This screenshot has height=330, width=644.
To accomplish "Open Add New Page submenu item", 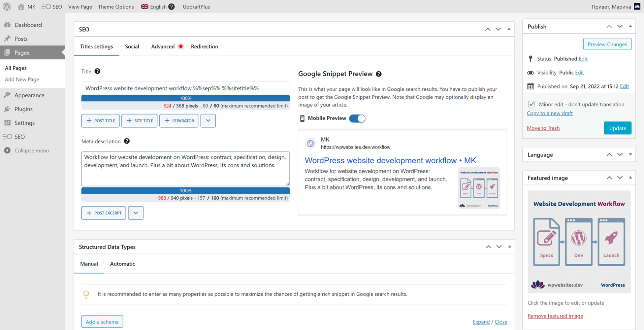I will pyautogui.click(x=22, y=79).
